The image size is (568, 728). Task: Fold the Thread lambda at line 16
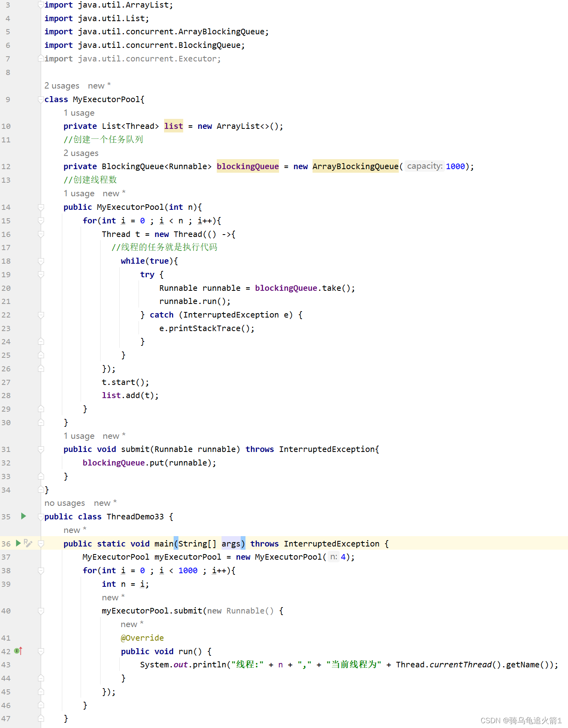click(41, 234)
